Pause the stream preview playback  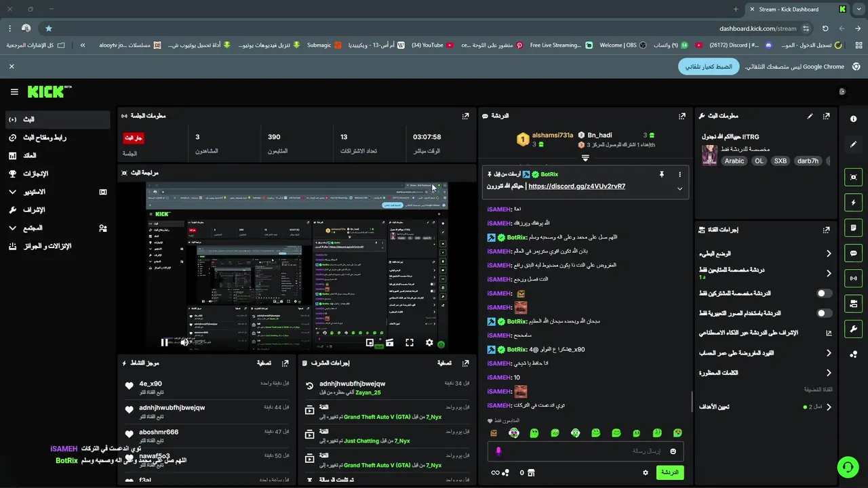coord(164,342)
